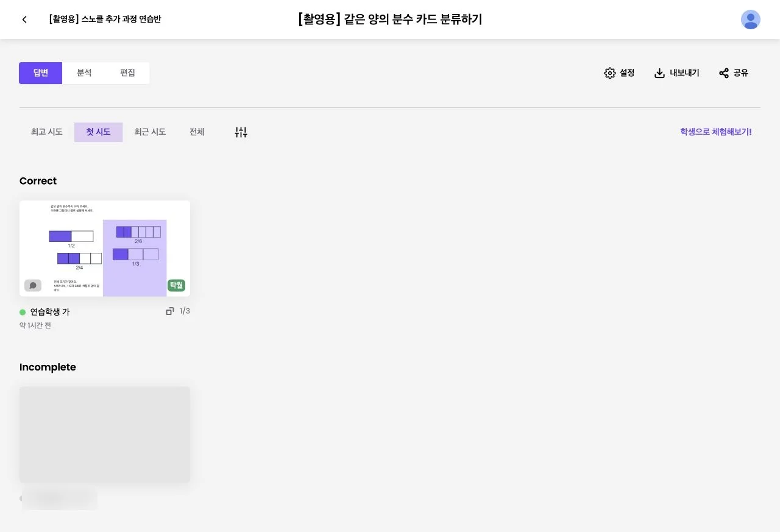This screenshot has height=532, width=780.
Task: Open the 학생으로 체험해보기! link
Action: pos(715,132)
